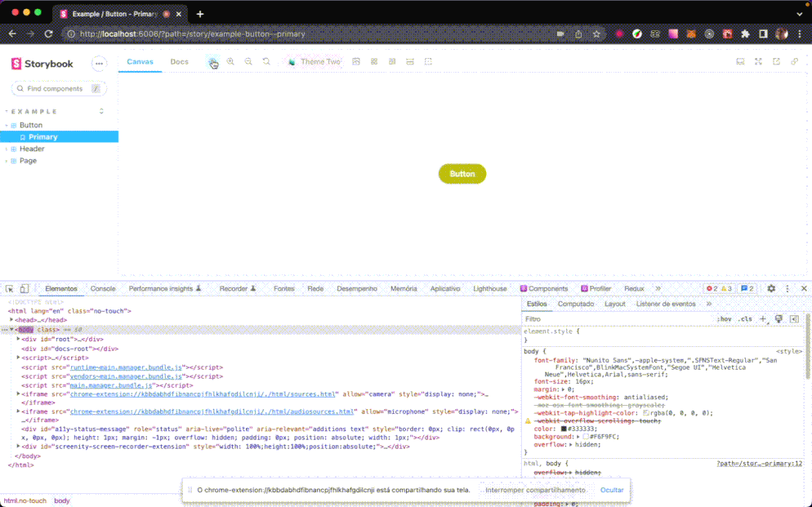Copy canvas link icon
812x507 pixels.
tap(794, 62)
